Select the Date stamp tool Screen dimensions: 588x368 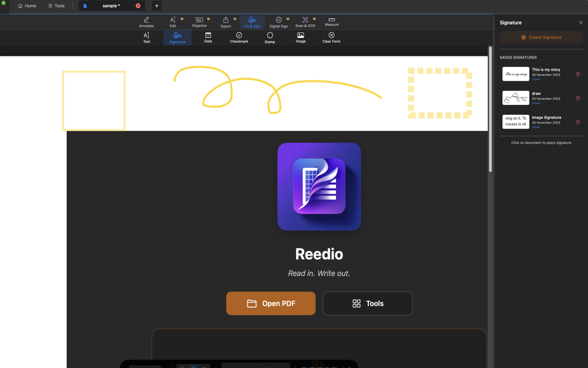[208, 38]
